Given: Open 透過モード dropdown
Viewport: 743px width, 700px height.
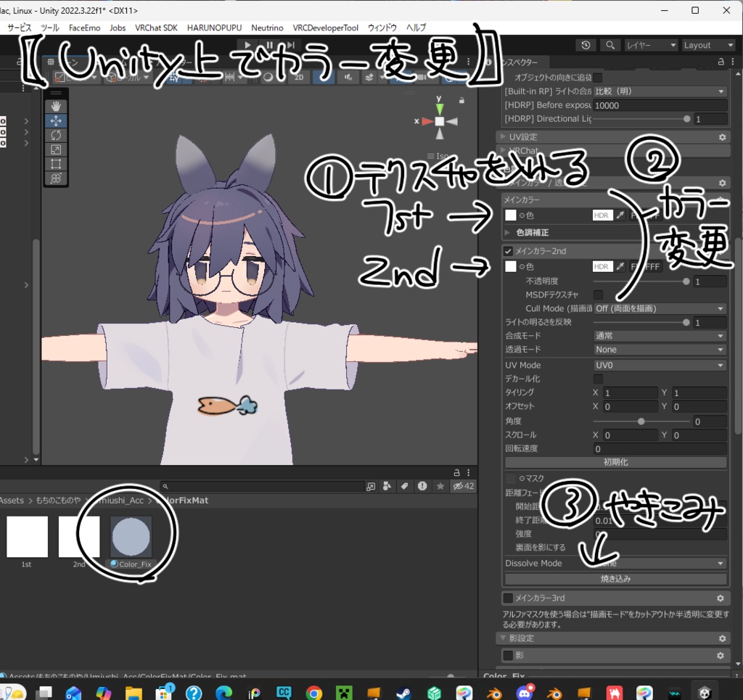Looking at the screenshot, I should [x=660, y=350].
